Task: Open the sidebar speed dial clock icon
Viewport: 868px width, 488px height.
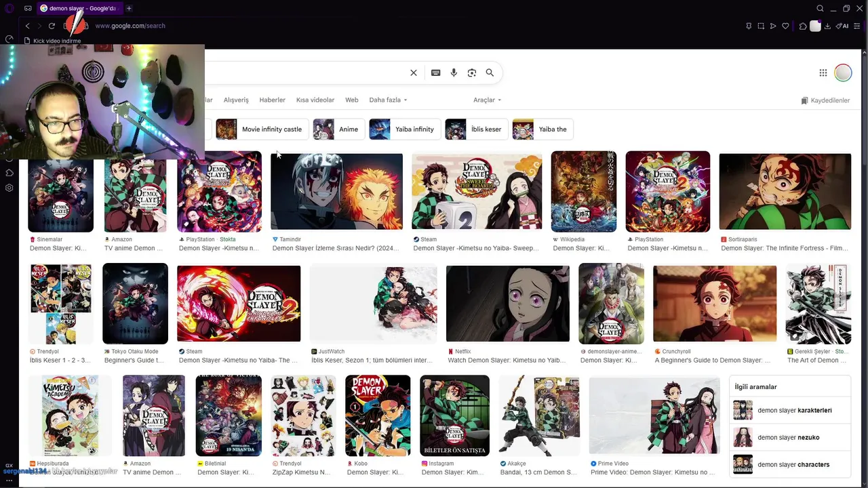Action: pyautogui.click(x=9, y=39)
